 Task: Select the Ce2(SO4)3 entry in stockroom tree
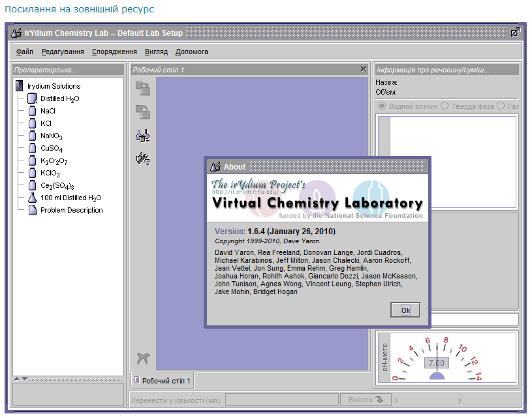tap(57, 185)
